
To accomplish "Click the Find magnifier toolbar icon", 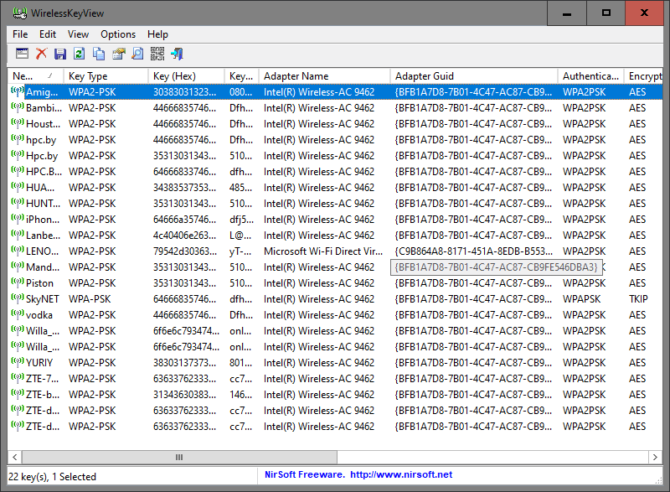I will [x=138, y=53].
